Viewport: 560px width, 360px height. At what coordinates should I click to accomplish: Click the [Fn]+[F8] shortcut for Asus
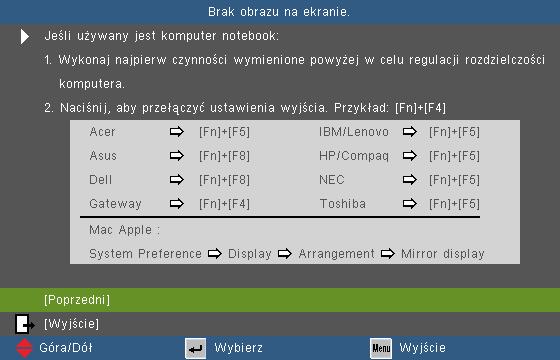click(x=224, y=156)
